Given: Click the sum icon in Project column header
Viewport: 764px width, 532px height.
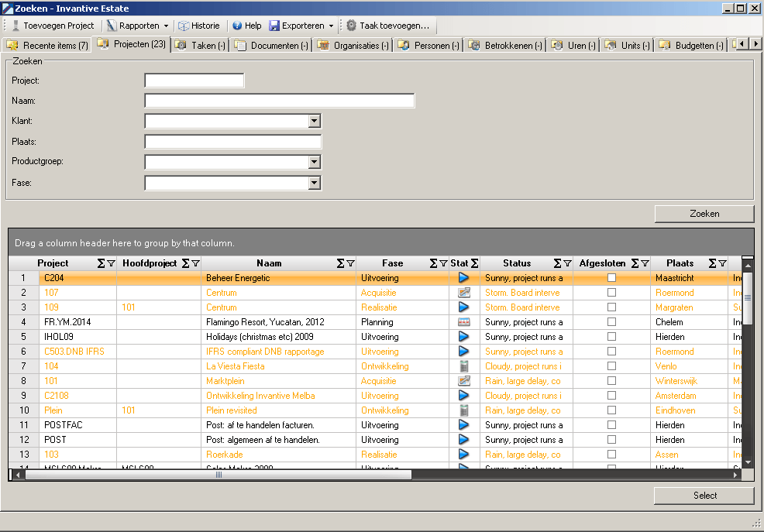Looking at the screenshot, I should [101, 263].
